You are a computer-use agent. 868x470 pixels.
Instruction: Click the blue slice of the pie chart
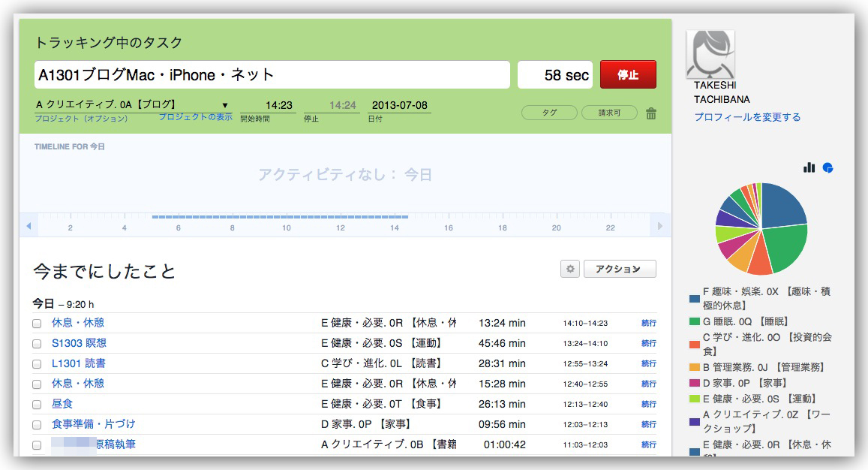pyautogui.click(x=782, y=206)
